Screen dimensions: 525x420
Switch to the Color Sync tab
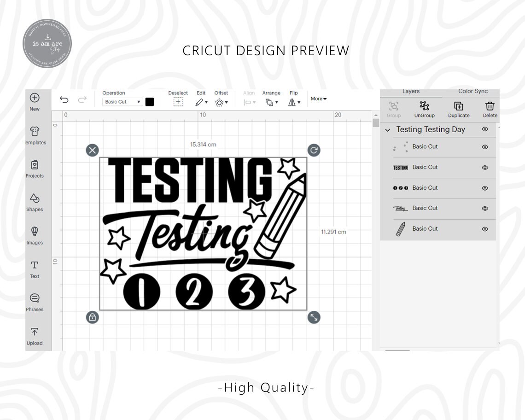(472, 91)
